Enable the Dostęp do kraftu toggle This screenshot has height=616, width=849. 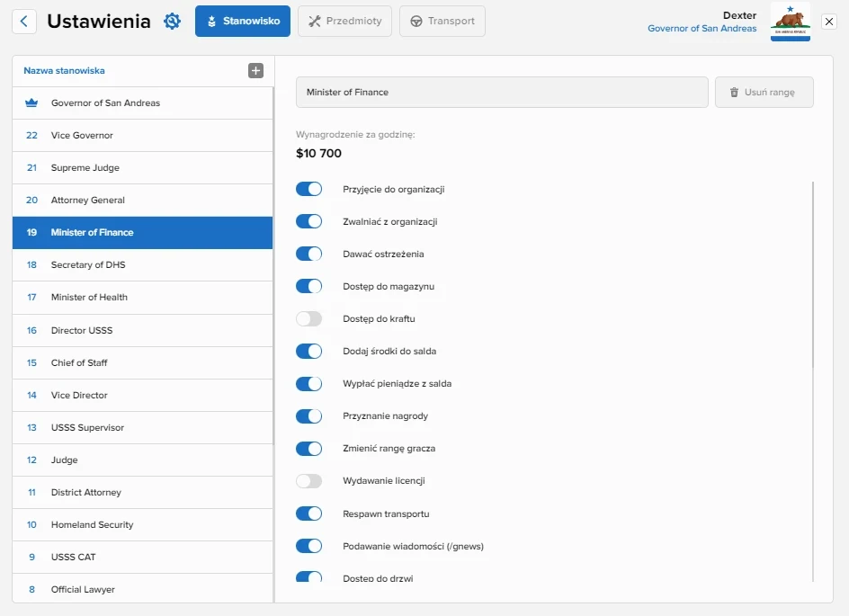[x=308, y=319]
